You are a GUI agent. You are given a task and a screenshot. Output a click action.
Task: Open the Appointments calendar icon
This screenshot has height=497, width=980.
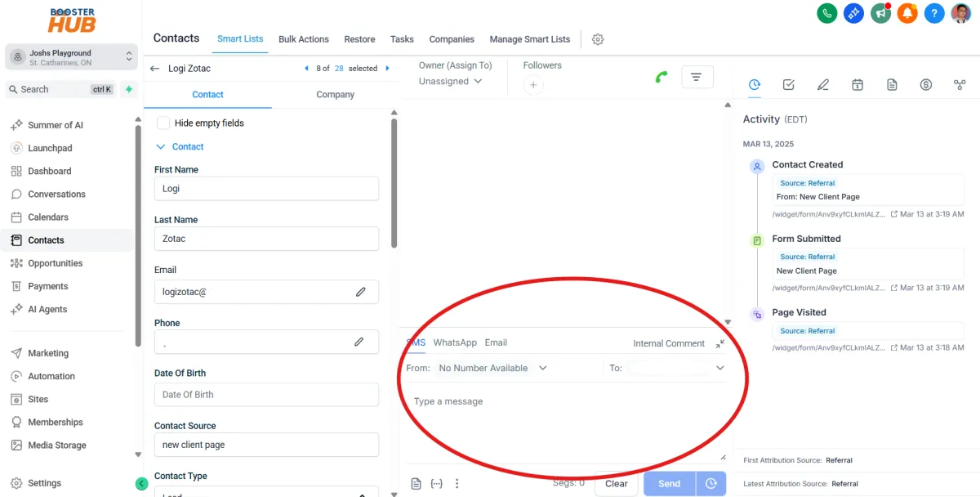click(x=857, y=84)
